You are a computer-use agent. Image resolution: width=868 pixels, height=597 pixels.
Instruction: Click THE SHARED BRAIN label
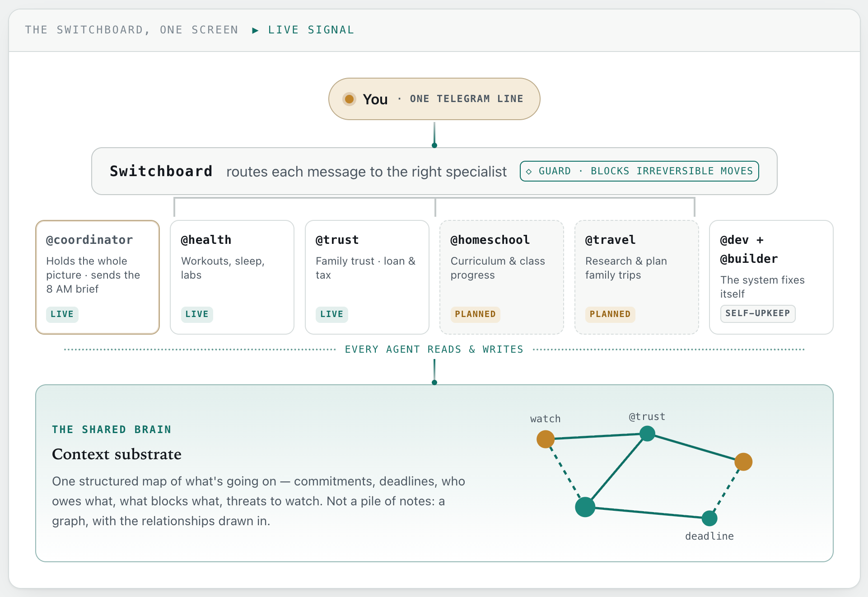(112, 429)
